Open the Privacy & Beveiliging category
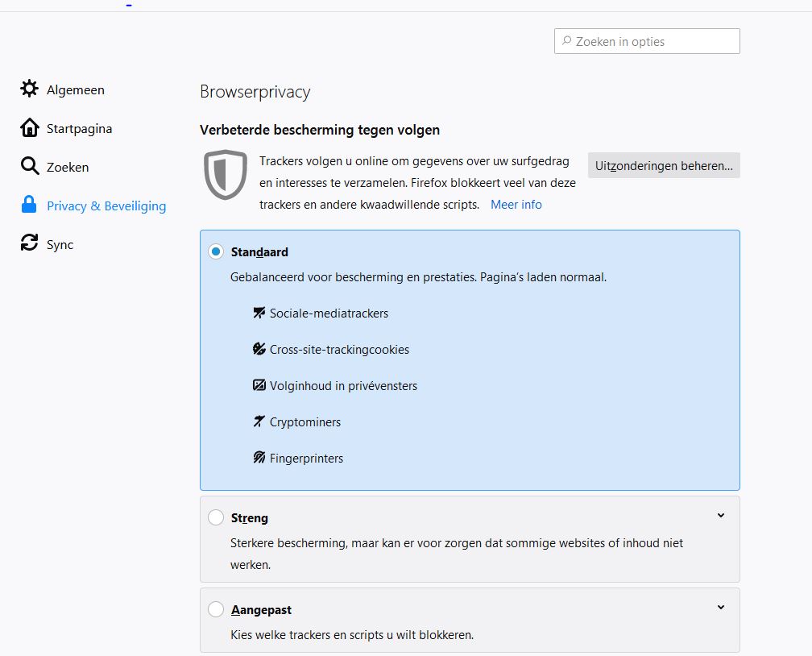The image size is (812, 656). (x=106, y=206)
